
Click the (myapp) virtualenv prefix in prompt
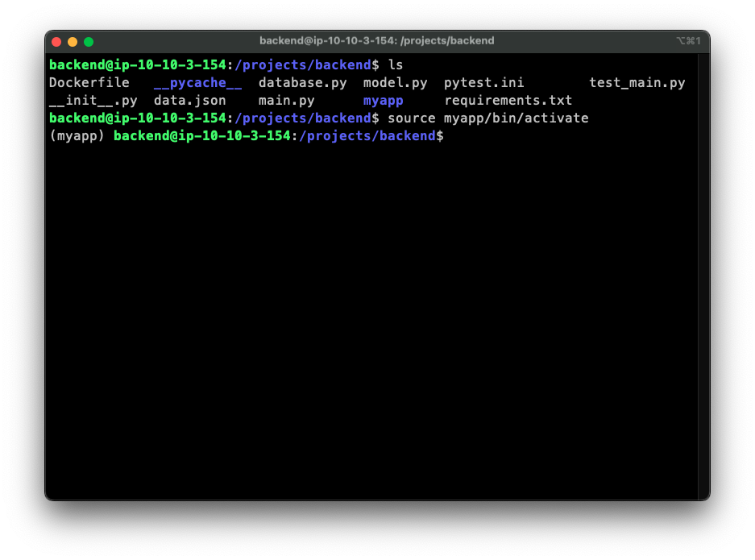point(77,136)
